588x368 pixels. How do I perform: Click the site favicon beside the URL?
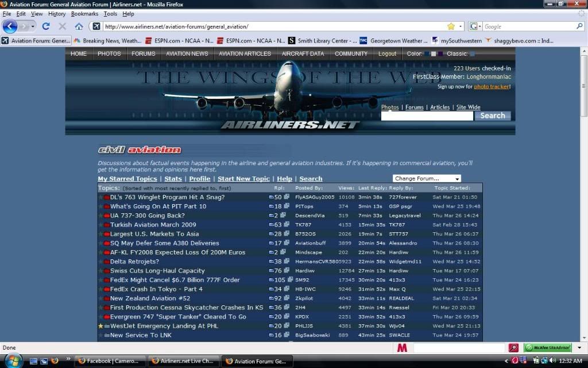pyautogui.click(x=96, y=26)
